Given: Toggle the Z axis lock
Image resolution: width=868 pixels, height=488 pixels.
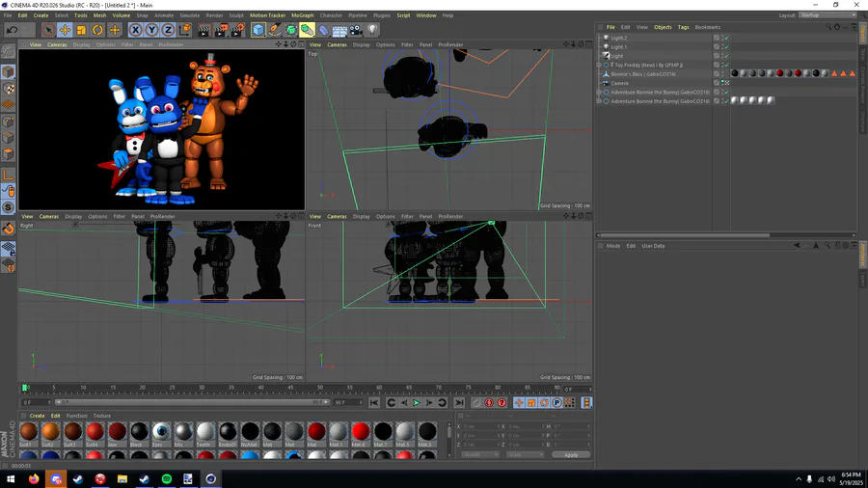Looking at the screenshot, I should click(x=168, y=30).
